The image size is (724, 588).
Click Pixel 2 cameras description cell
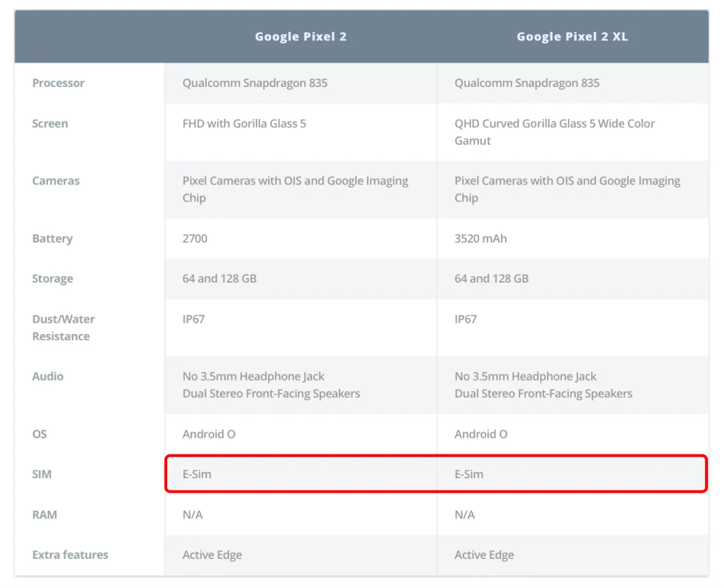point(301,190)
